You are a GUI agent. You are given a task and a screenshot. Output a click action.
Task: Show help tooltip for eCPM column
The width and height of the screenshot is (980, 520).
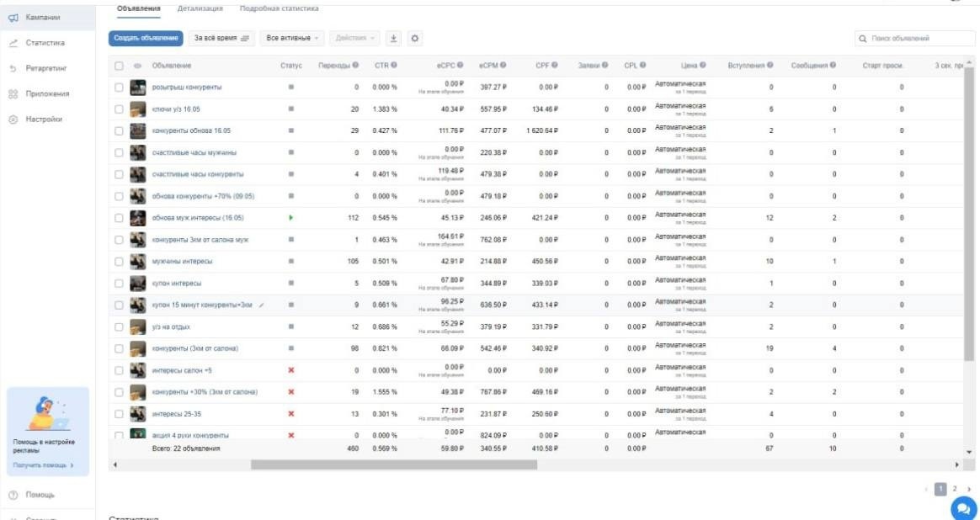point(503,65)
